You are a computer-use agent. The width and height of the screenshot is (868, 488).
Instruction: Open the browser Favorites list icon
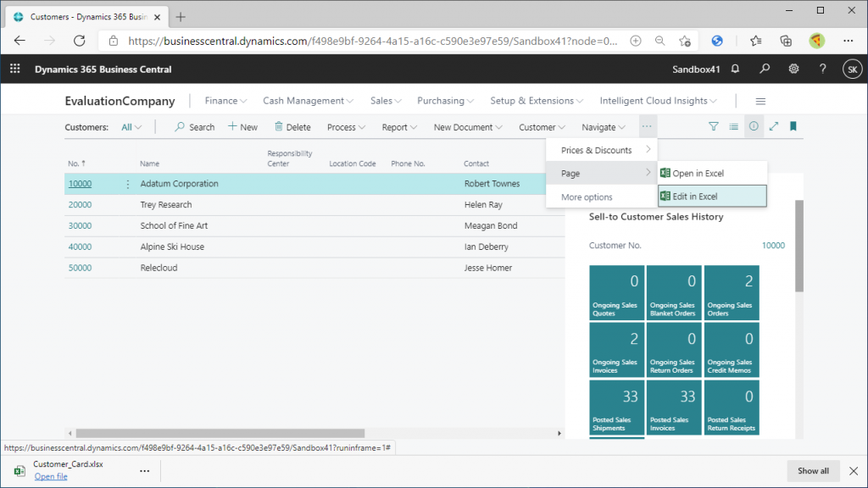[755, 41]
